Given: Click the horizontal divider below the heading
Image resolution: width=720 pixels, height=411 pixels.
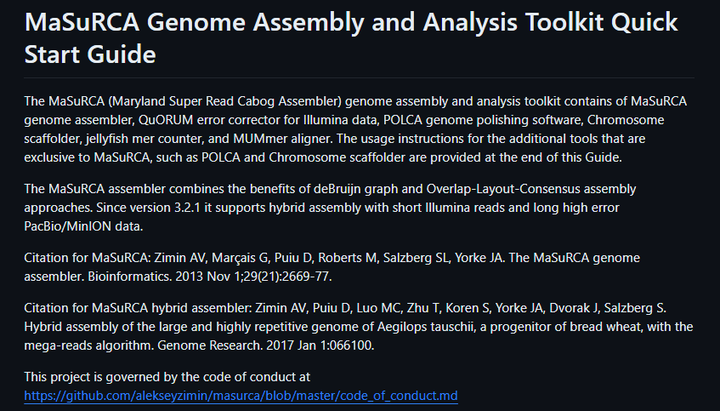Looking at the screenshot, I should [360, 78].
